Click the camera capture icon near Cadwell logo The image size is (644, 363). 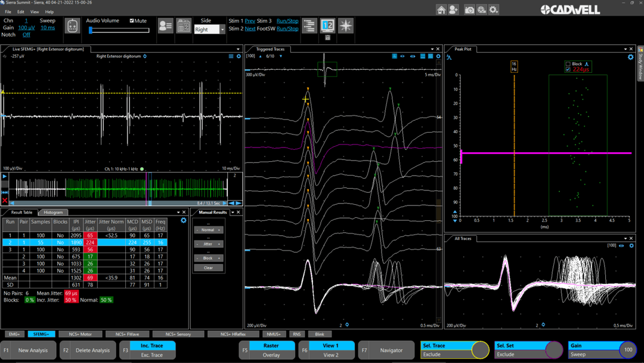470,9
